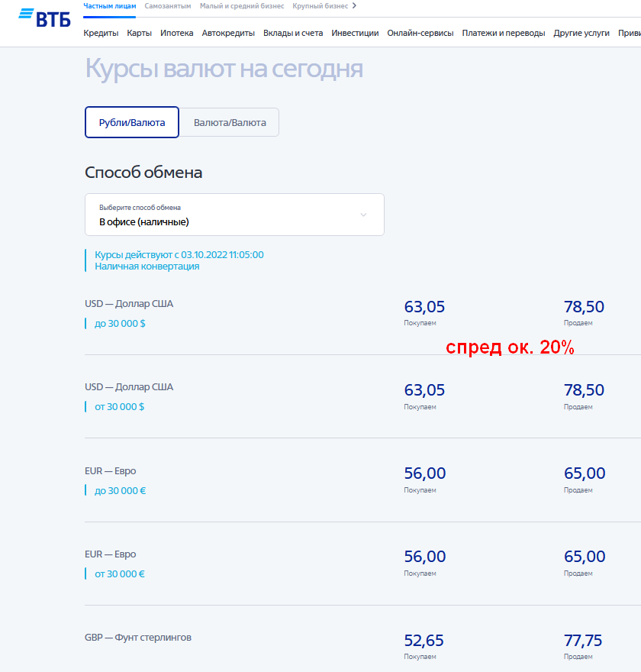
Task: Click the Карты menu item
Action: 140,33
